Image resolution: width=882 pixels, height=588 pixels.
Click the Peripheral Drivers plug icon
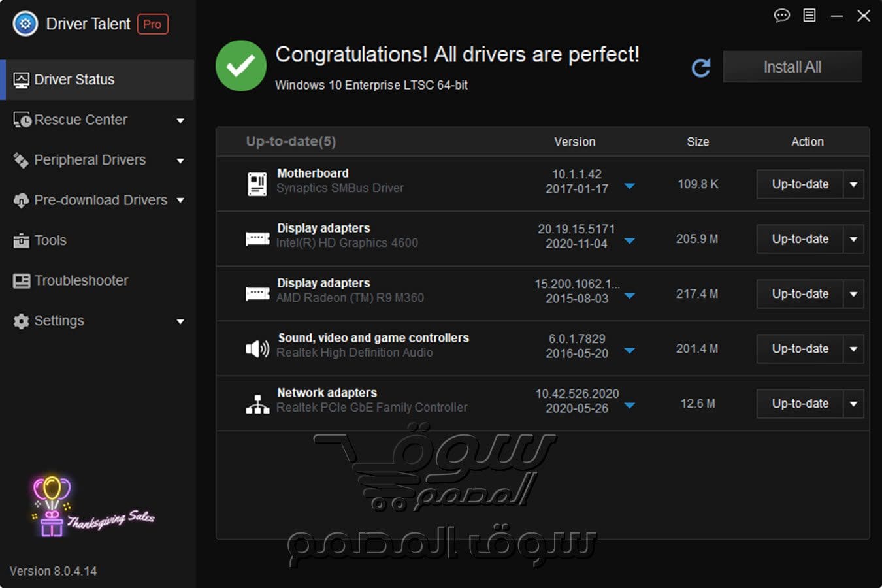click(21, 160)
